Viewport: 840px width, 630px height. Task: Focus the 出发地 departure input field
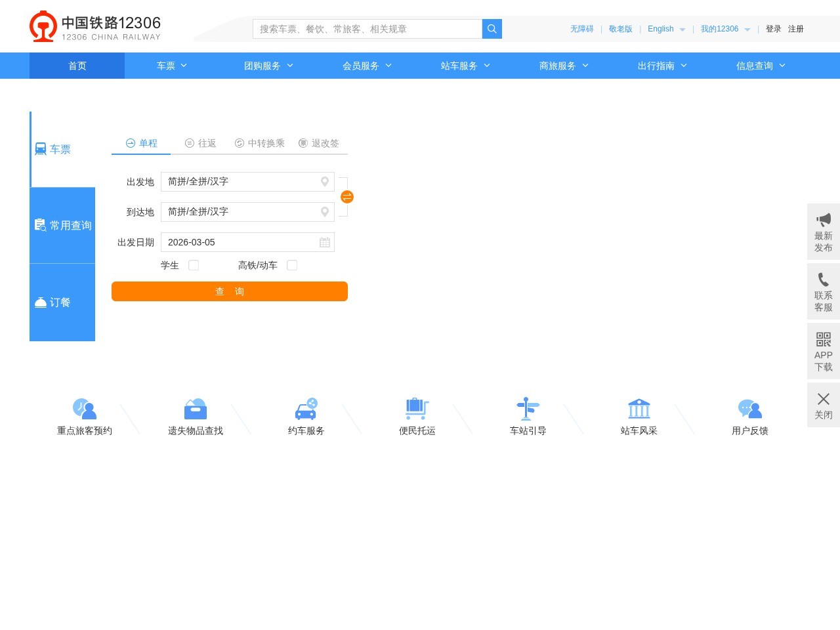pyautogui.click(x=240, y=182)
